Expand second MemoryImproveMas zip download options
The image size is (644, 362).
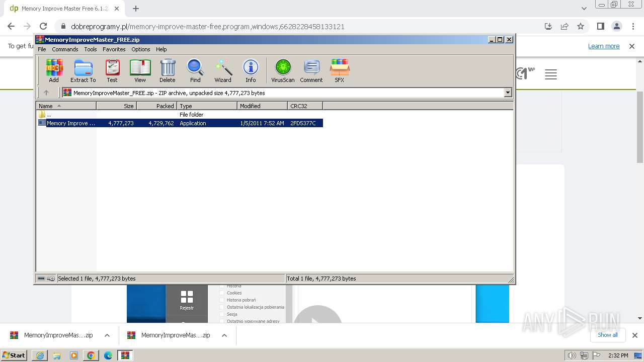(224, 335)
